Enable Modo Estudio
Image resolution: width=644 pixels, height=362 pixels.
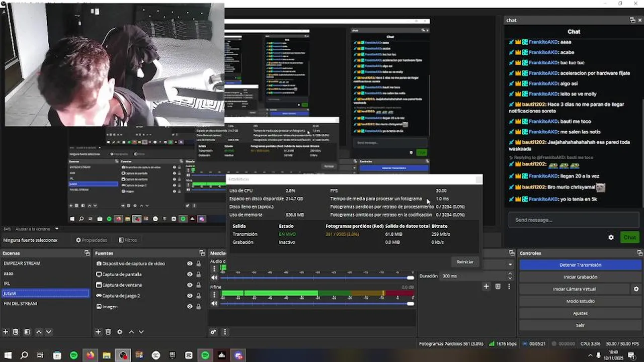click(580, 301)
